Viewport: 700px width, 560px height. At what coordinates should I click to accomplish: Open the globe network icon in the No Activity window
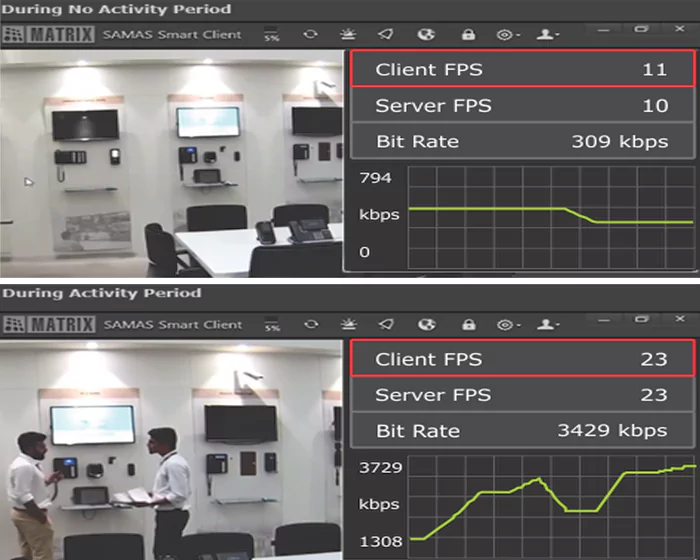[427, 34]
